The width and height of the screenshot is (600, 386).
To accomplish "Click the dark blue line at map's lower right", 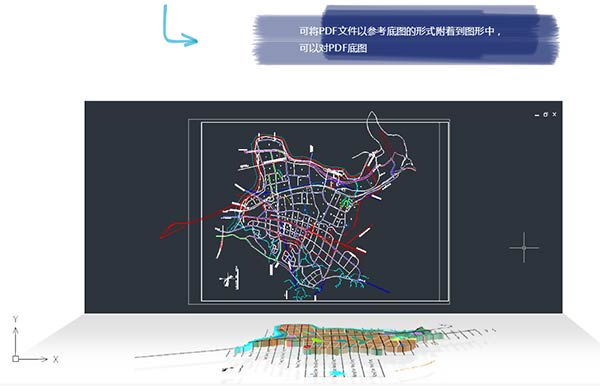I will 377,287.
